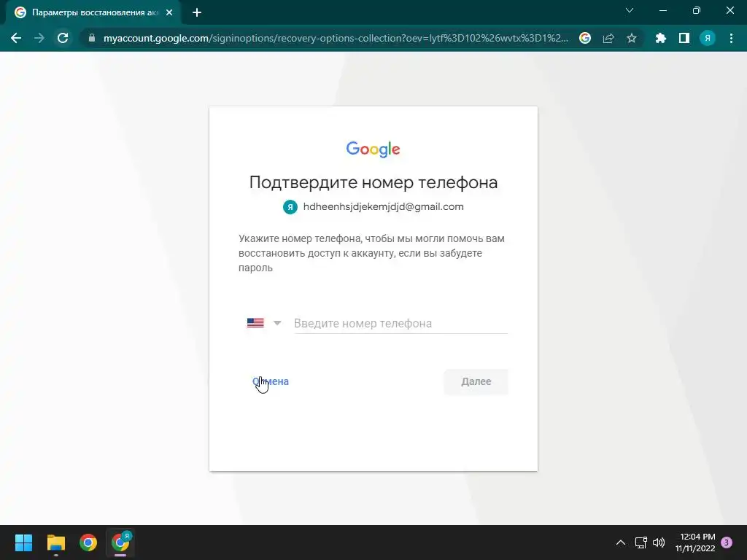747x560 pixels.
Task: Click the account email hdheenhsjdjekemjdjd@gmail.com
Action: pos(384,206)
